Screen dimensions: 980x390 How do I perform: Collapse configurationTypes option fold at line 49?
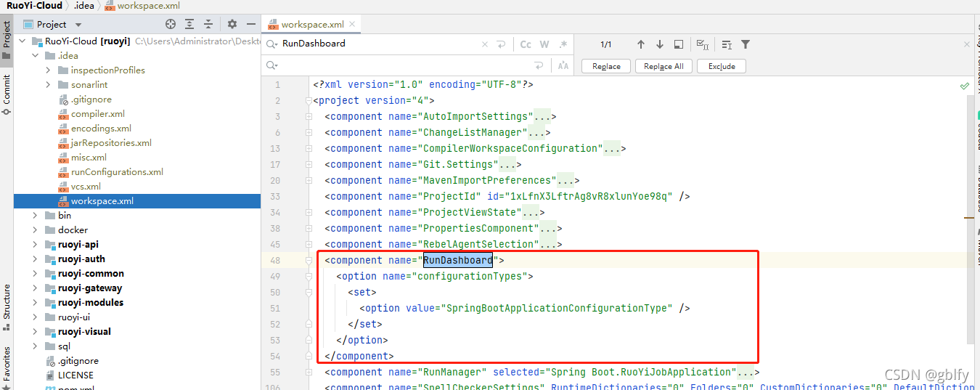(x=309, y=276)
